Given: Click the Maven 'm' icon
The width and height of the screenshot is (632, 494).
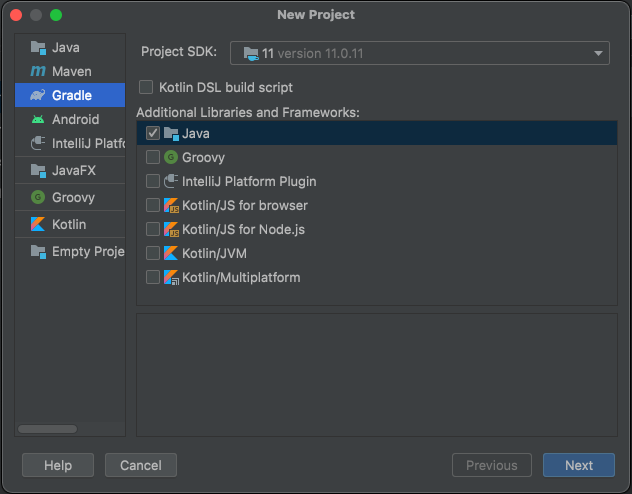Looking at the screenshot, I should click(x=38, y=71).
